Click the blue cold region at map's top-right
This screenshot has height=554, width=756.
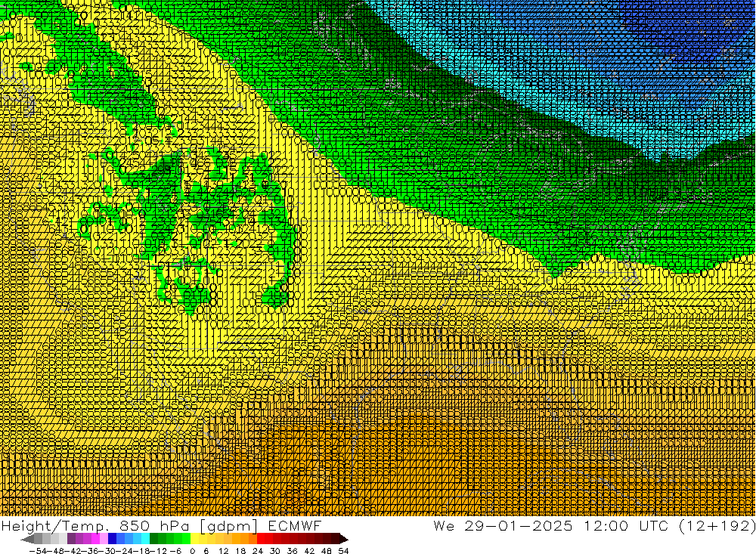tap(680, 38)
